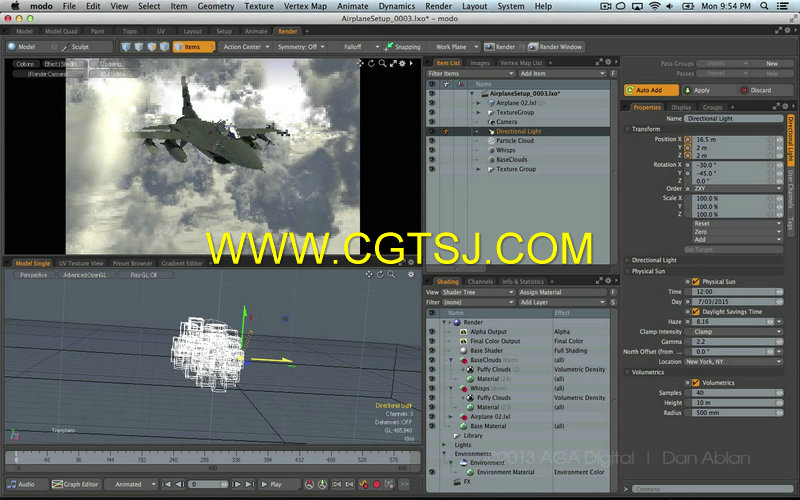800x500 pixels.
Task: Toggle visibility of Base Shader layer
Action: coord(432,351)
